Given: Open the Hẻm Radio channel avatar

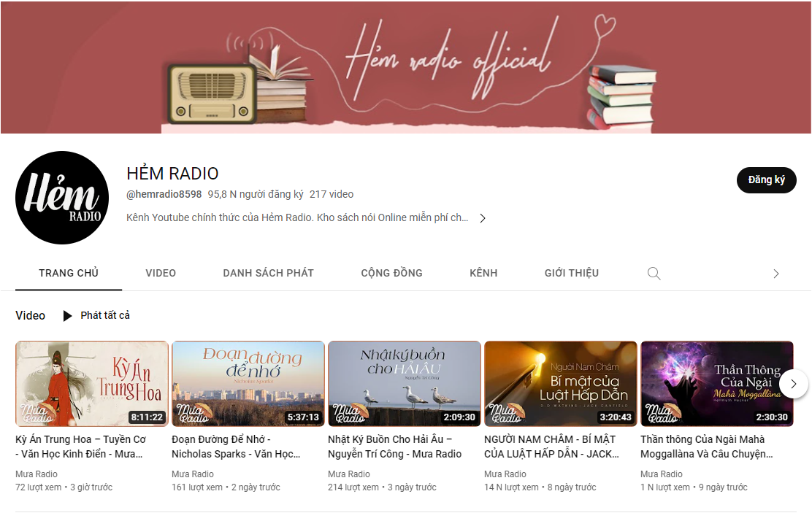Looking at the screenshot, I should tap(62, 198).
